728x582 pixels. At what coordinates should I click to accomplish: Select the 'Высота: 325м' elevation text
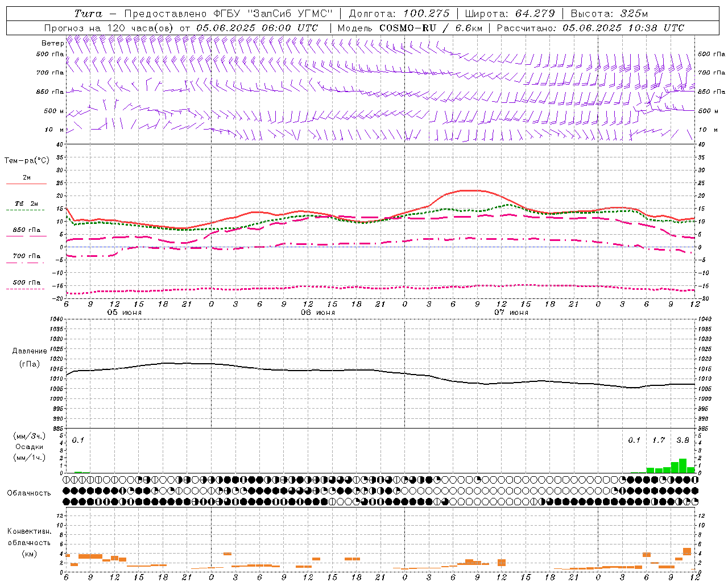609,14
